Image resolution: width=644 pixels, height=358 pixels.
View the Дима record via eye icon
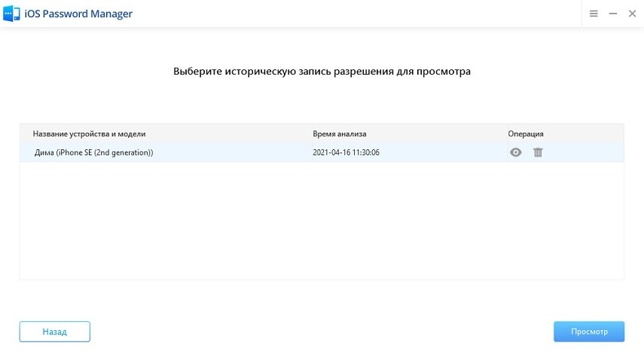coord(516,152)
